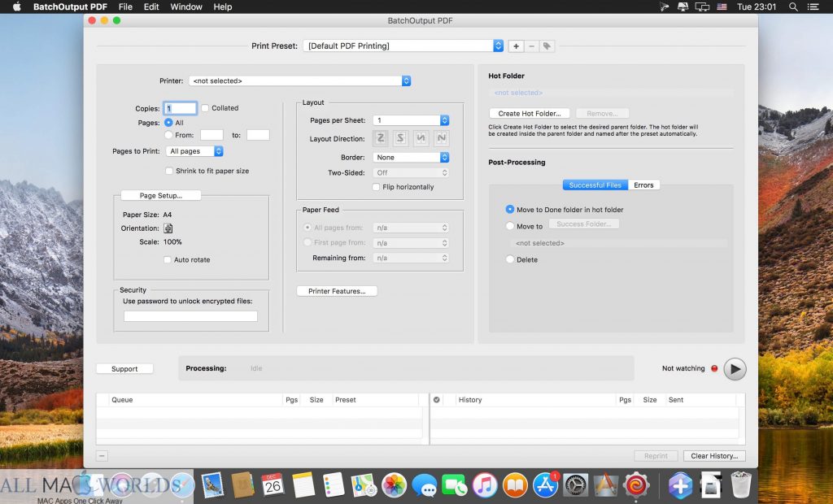Enable the Collated checkbox
833x504 pixels.
click(205, 108)
